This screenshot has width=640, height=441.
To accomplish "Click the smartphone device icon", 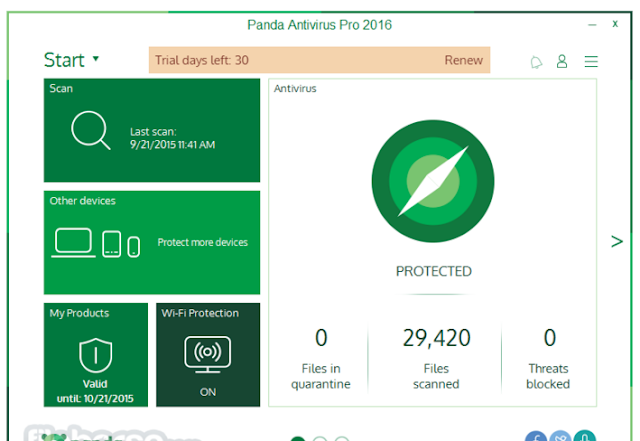I will click(x=133, y=247).
